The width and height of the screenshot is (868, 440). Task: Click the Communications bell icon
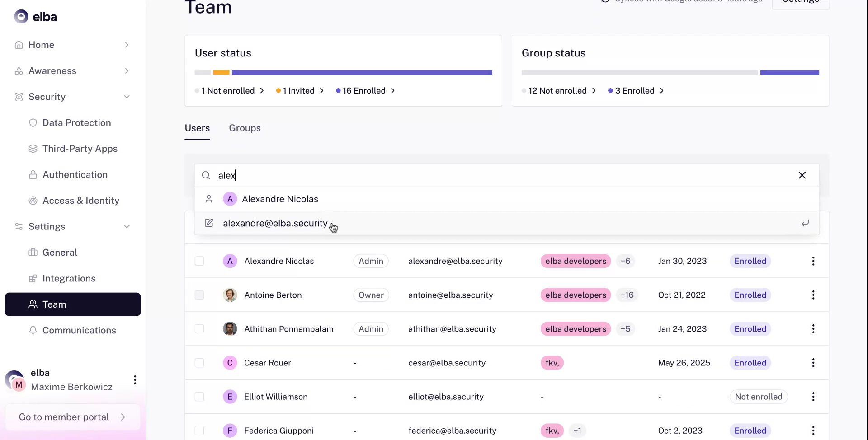pyautogui.click(x=33, y=330)
